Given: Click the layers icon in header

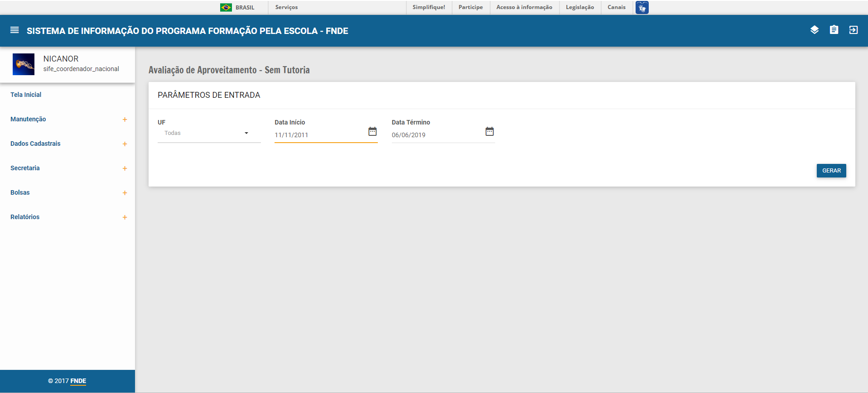Looking at the screenshot, I should (814, 30).
